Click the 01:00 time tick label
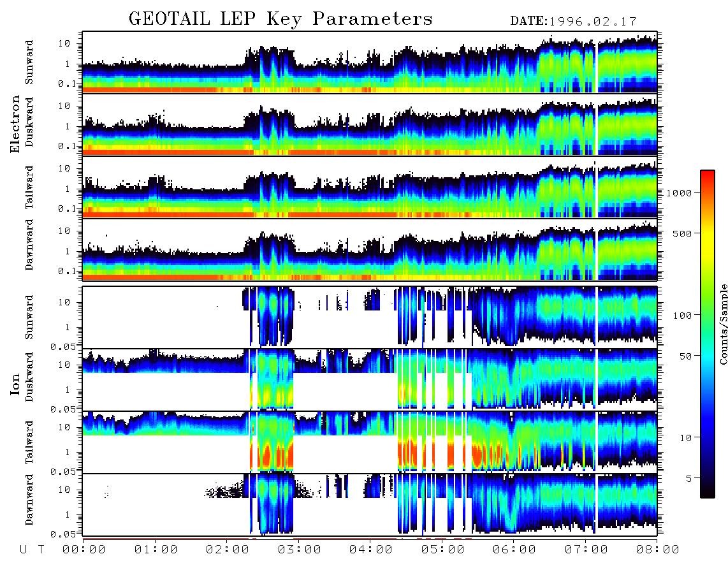 point(156,550)
